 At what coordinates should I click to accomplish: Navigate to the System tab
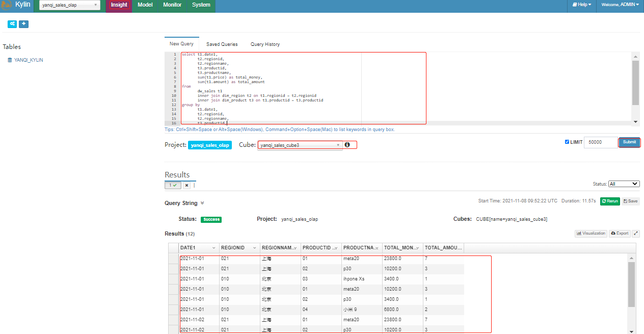click(x=201, y=5)
